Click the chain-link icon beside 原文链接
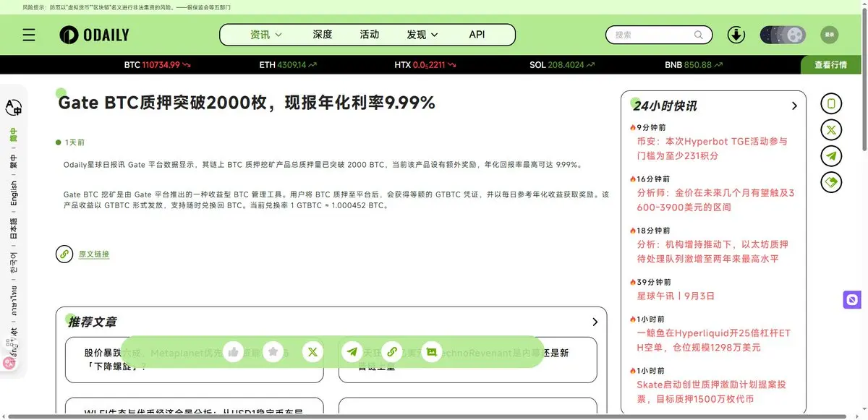The width and height of the screenshot is (868, 420). (64, 254)
